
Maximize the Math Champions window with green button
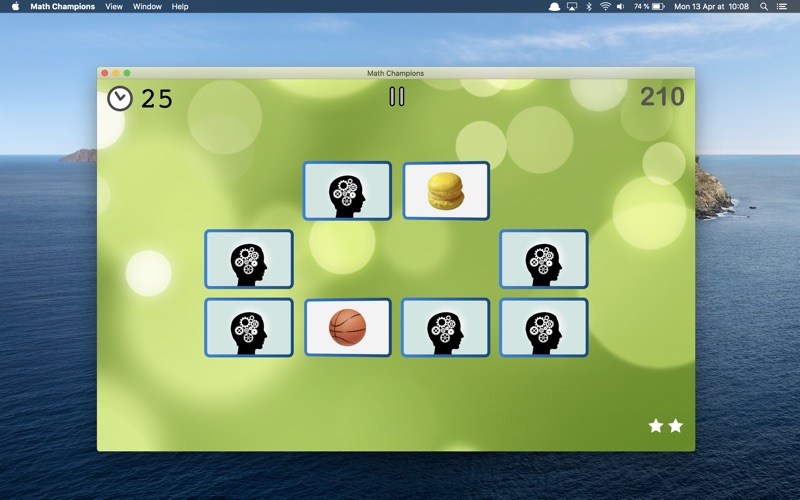click(x=127, y=73)
